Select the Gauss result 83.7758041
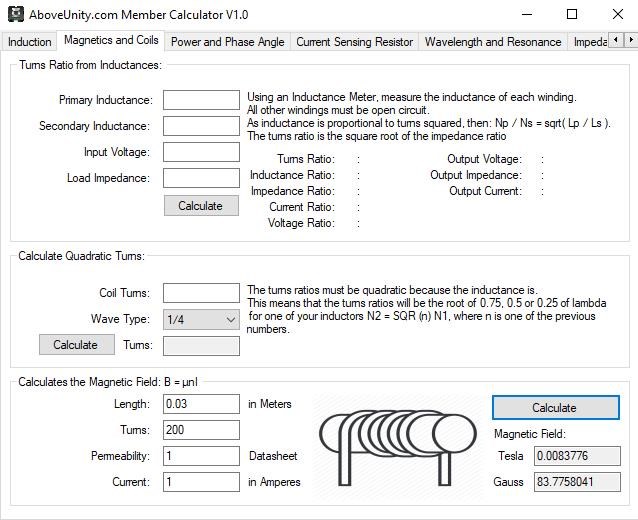Image resolution: width=638 pixels, height=520 pixels. tap(577, 482)
